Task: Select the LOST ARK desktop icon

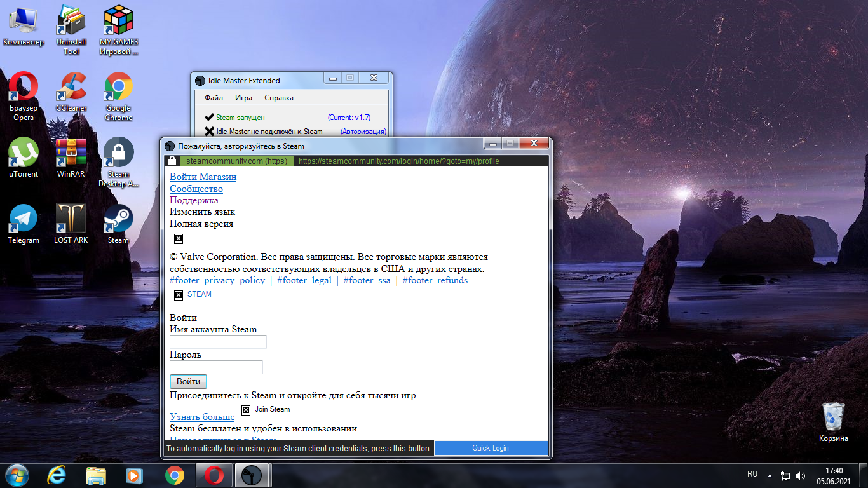Action: point(71,224)
